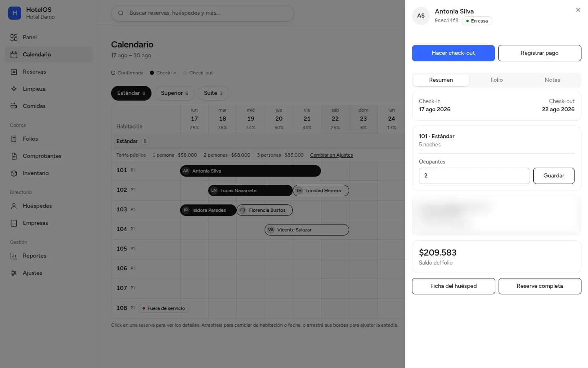Click the AS guest avatar in panel
588x368 pixels.
click(421, 16)
